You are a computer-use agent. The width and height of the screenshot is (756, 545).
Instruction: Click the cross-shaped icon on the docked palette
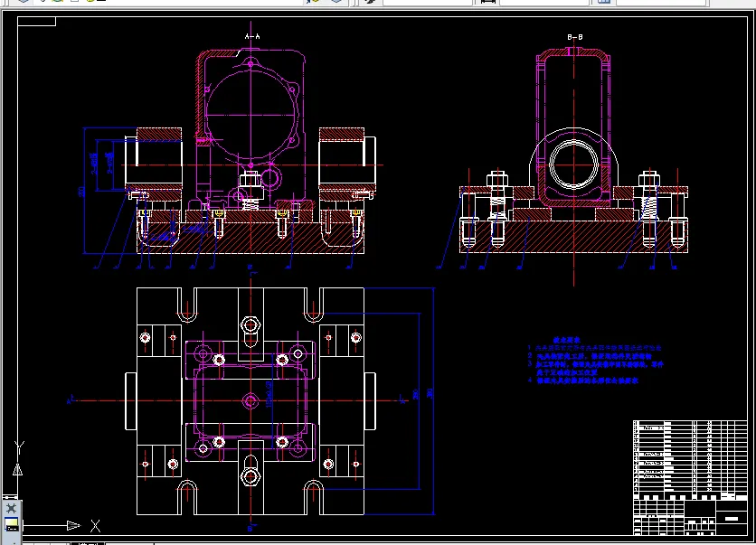[x=11, y=508]
